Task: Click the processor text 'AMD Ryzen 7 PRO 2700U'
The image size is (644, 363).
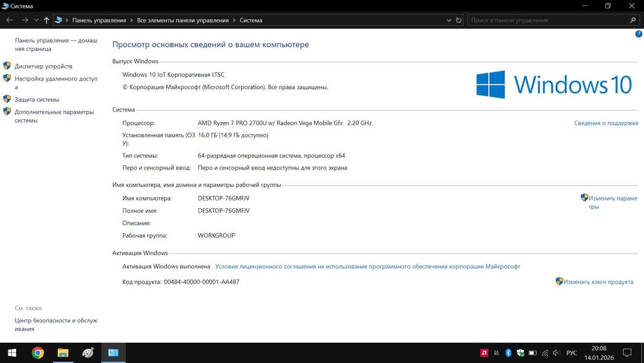Action: tap(232, 123)
